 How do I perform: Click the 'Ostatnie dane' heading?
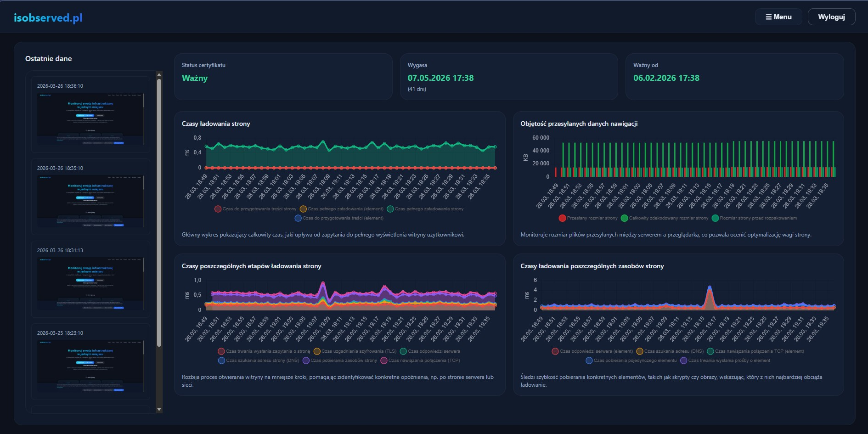tap(49, 59)
